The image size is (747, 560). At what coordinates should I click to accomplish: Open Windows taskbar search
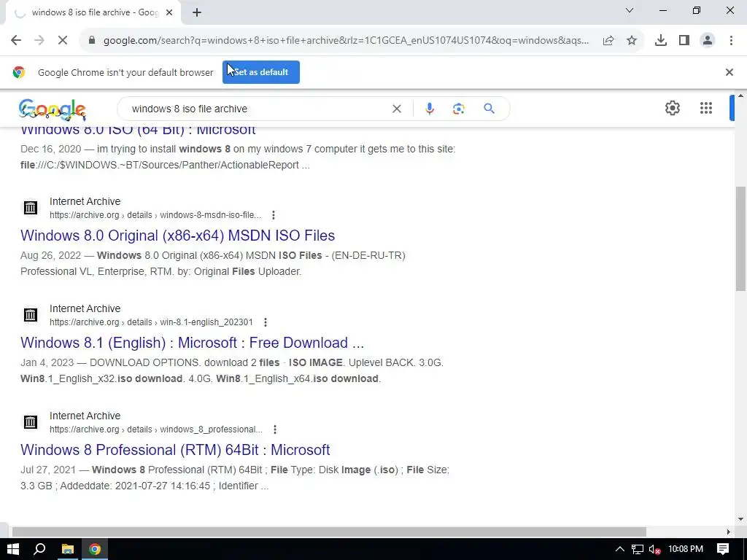click(x=39, y=549)
